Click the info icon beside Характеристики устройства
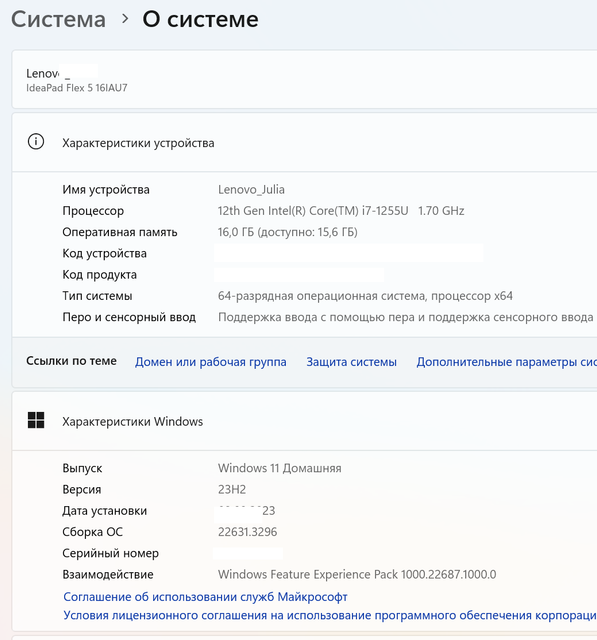The height and width of the screenshot is (640, 597). [x=36, y=142]
